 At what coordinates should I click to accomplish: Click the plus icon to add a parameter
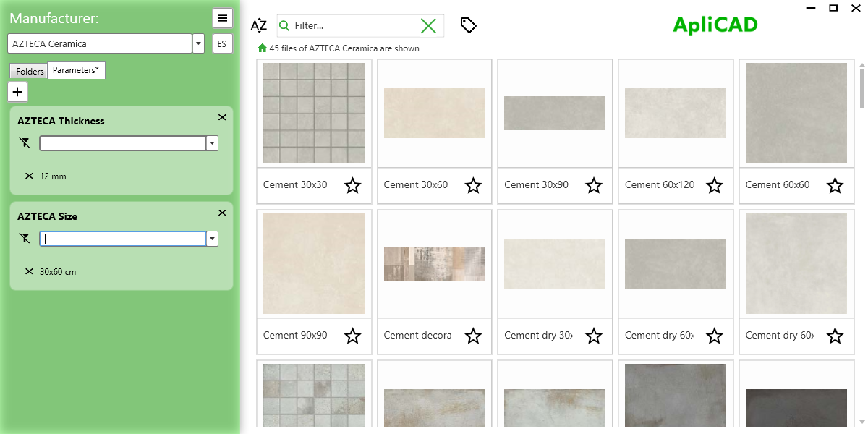(17, 91)
